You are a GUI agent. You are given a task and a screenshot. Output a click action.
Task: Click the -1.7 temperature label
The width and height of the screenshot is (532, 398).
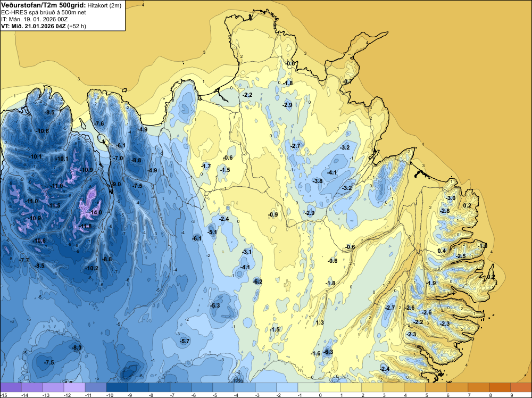[x=206, y=166]
